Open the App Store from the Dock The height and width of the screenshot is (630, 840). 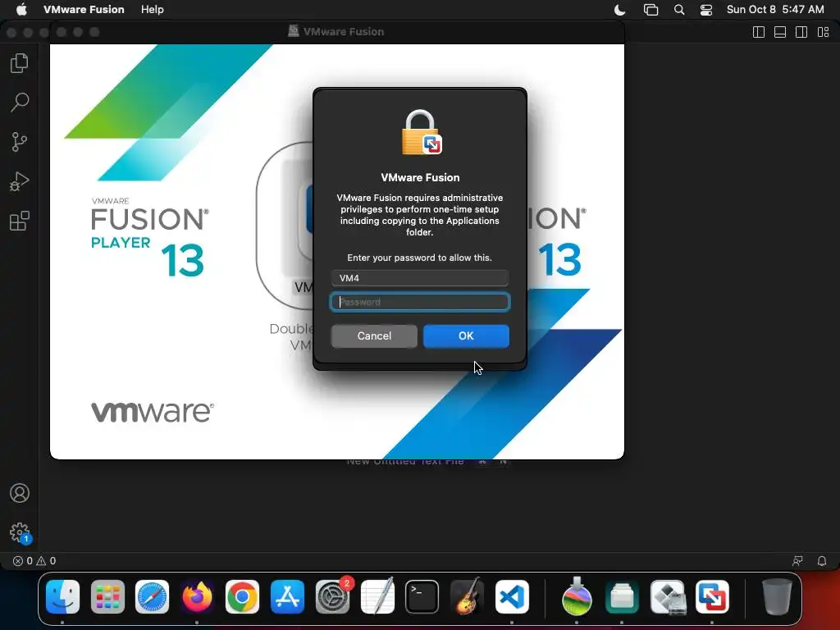(x=287, y=596)
